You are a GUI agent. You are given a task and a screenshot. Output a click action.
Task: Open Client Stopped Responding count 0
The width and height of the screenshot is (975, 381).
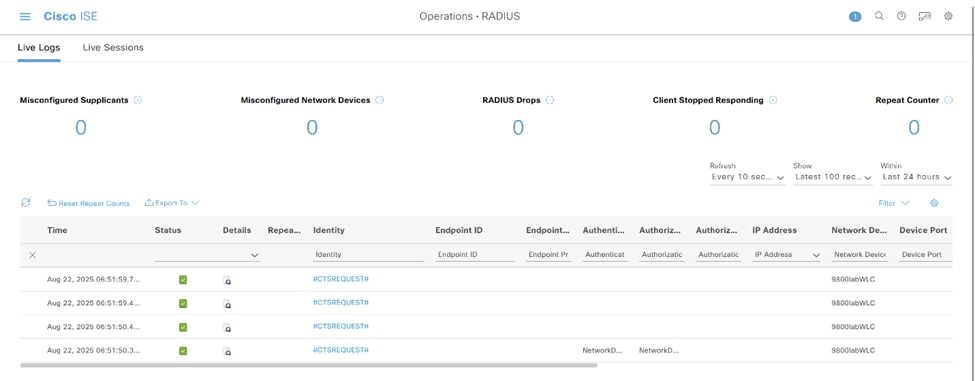click(715, 127)
